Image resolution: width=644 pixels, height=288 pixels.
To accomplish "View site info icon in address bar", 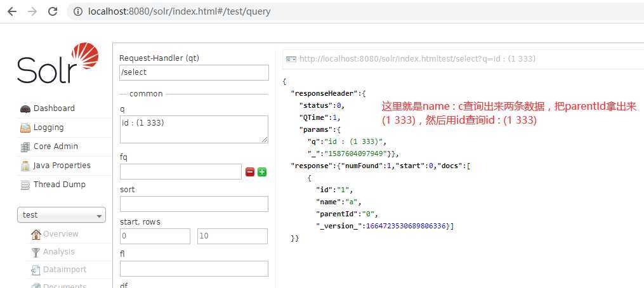I will (78, 11).
